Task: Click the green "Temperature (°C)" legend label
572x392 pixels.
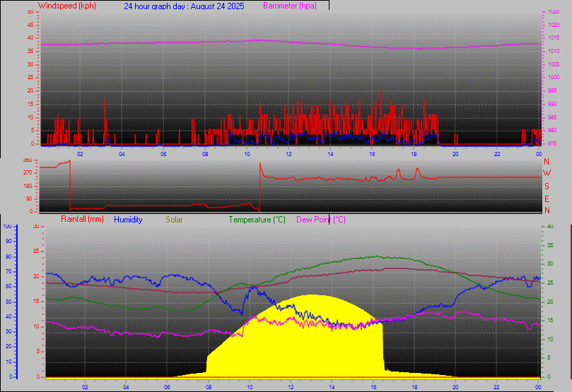Action: coord(257,220)
